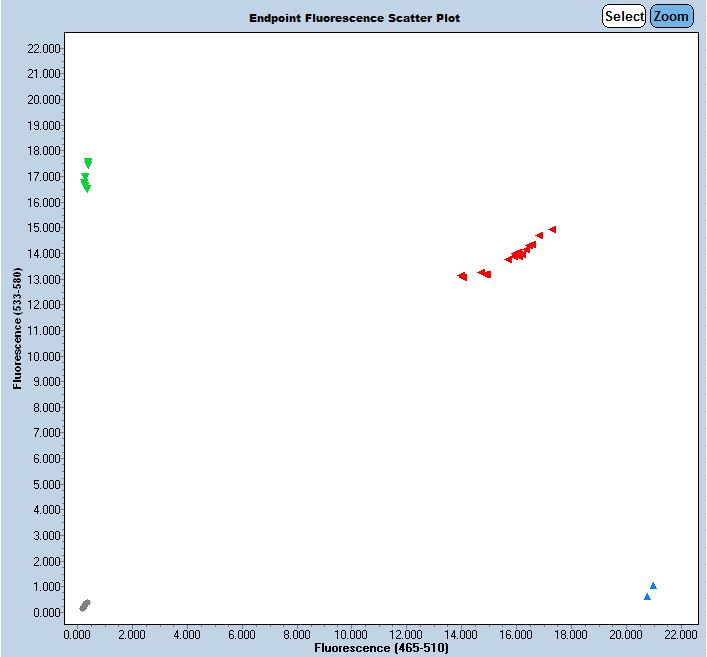Select the topmost green triangle marker

click(88, 162)
